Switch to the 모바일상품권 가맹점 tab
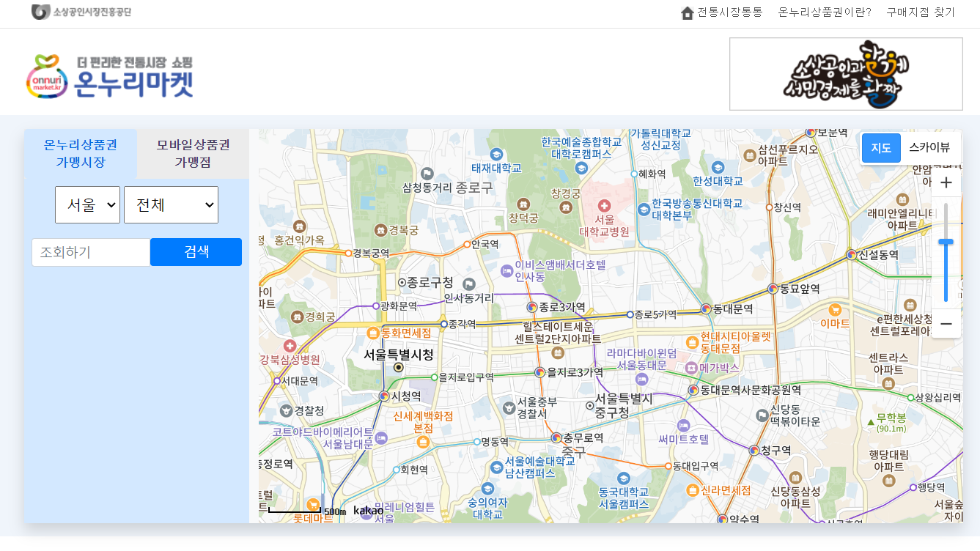This screenshot has width=980, height=551. coord(192,153)
